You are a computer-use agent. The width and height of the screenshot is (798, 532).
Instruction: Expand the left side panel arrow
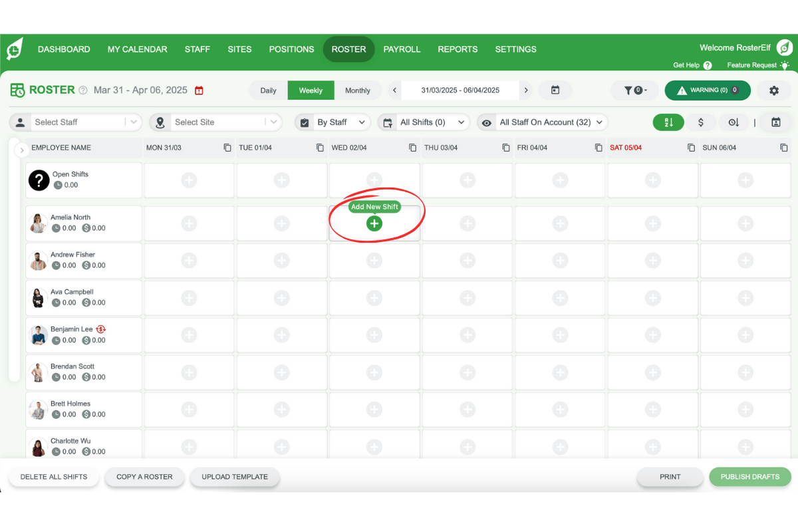[x=22, y=150]
